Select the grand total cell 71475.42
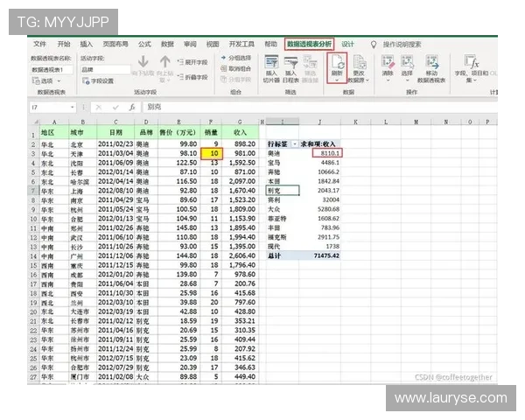 (320, 255)
